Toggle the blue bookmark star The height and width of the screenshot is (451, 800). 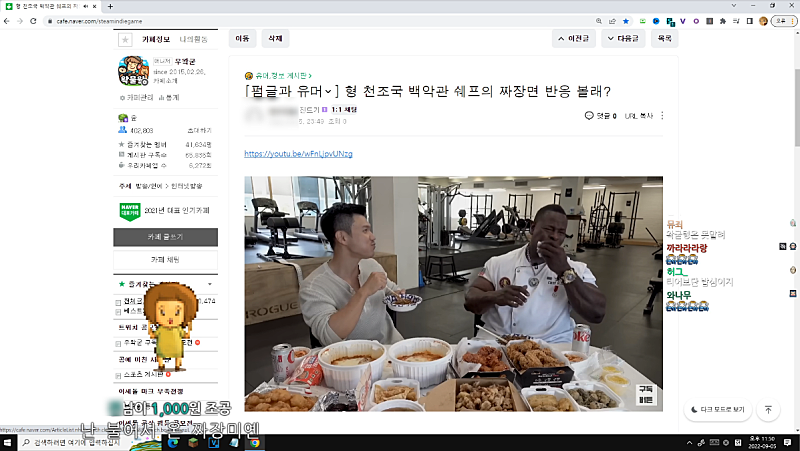tap(626, 21)
